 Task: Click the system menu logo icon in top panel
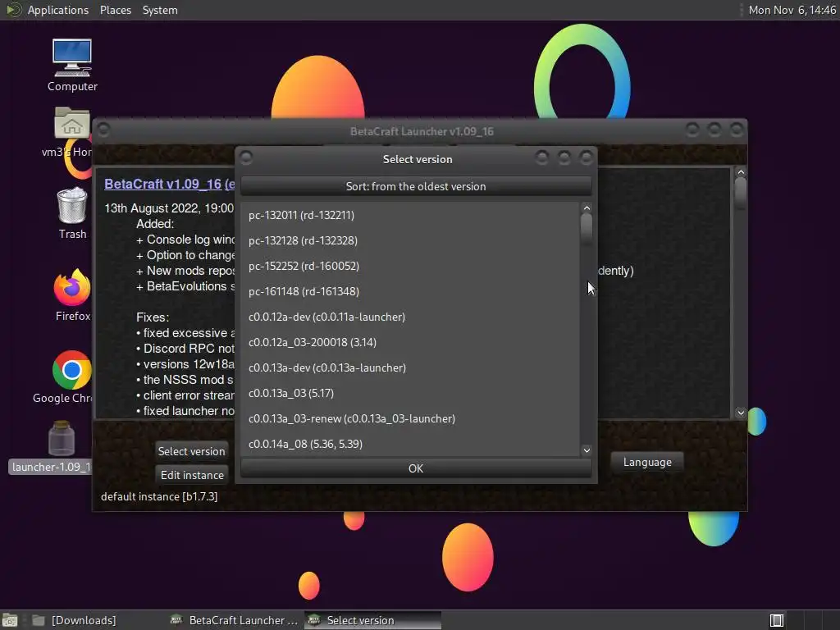pyautogui.click(x=13, y=10)
